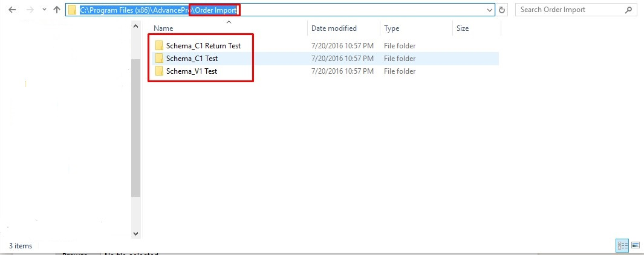Screen dimensions: 644x255
Task: Expand the address bar history dropdown
Action: pos(489,10)
